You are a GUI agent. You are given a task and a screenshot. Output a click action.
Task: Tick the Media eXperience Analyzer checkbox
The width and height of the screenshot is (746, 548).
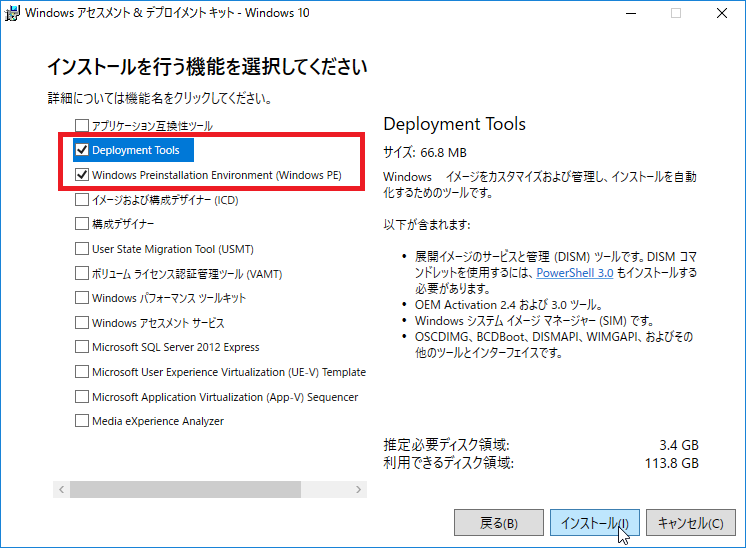[x=82, y=421]
